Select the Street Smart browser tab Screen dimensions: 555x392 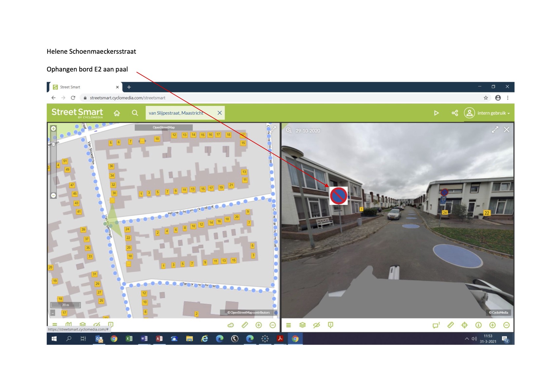[86, 87]
